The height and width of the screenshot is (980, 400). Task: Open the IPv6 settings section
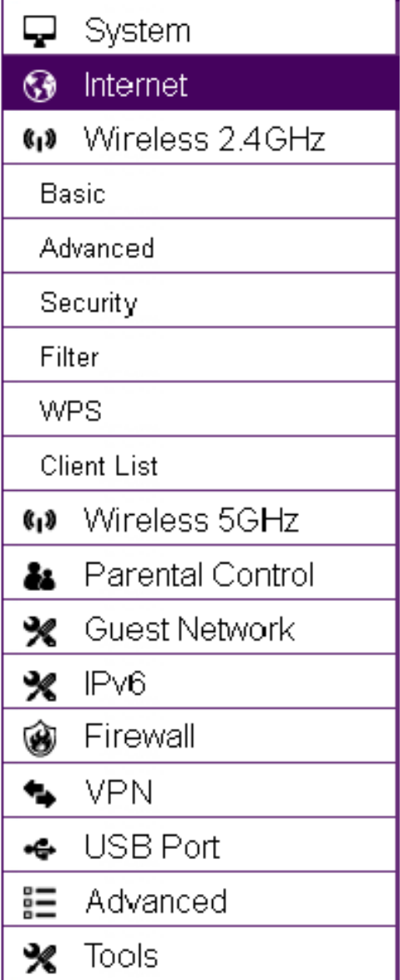(x=200, y=682)
